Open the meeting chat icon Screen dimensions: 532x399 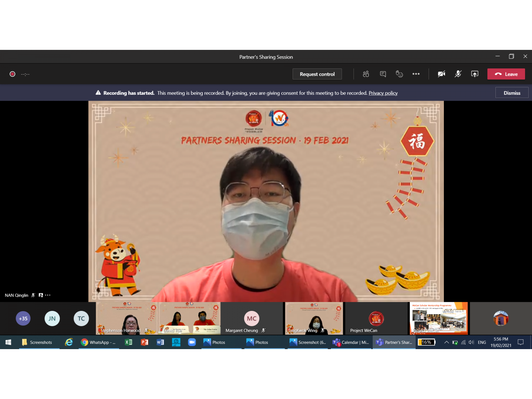383,74
